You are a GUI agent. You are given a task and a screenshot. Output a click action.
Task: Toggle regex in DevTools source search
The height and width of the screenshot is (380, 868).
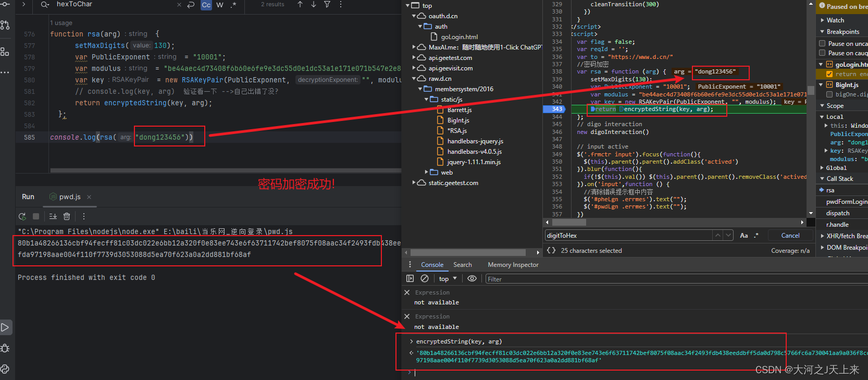click(757, 236)
